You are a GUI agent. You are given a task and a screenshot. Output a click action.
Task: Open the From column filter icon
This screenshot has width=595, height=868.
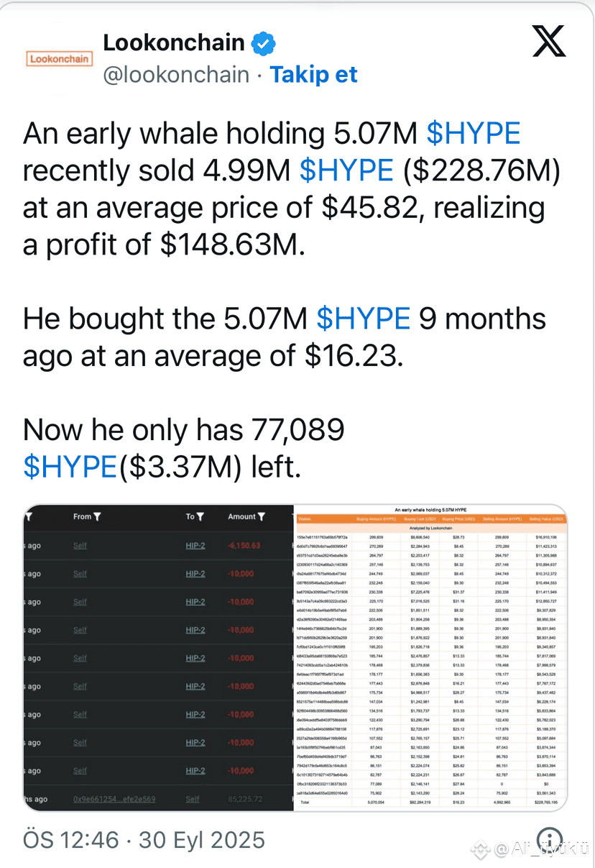click(97, 516)
